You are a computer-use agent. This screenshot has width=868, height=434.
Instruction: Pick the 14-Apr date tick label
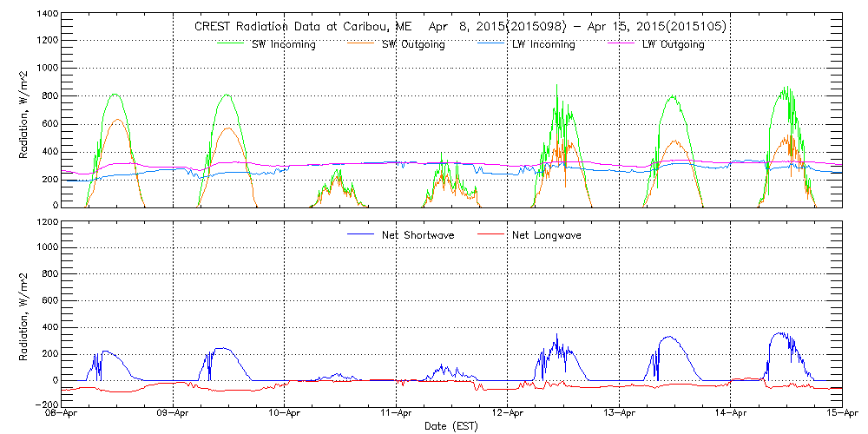(731, 414)
